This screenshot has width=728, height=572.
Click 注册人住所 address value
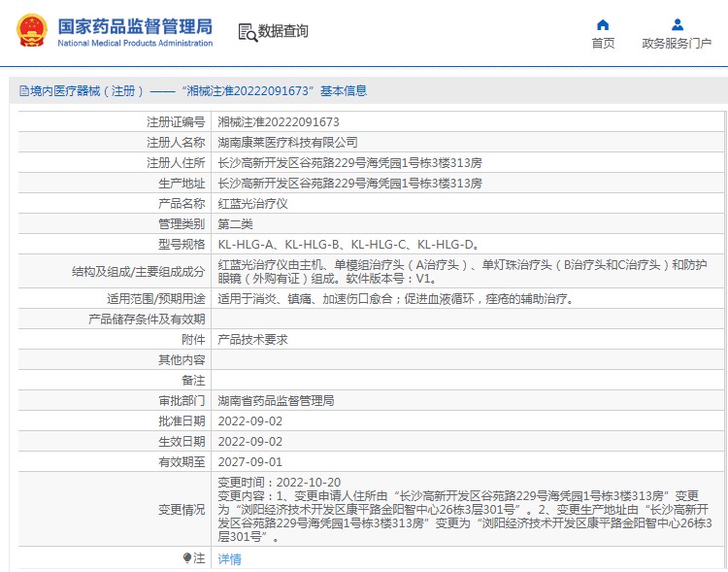(x=349, y=162)
